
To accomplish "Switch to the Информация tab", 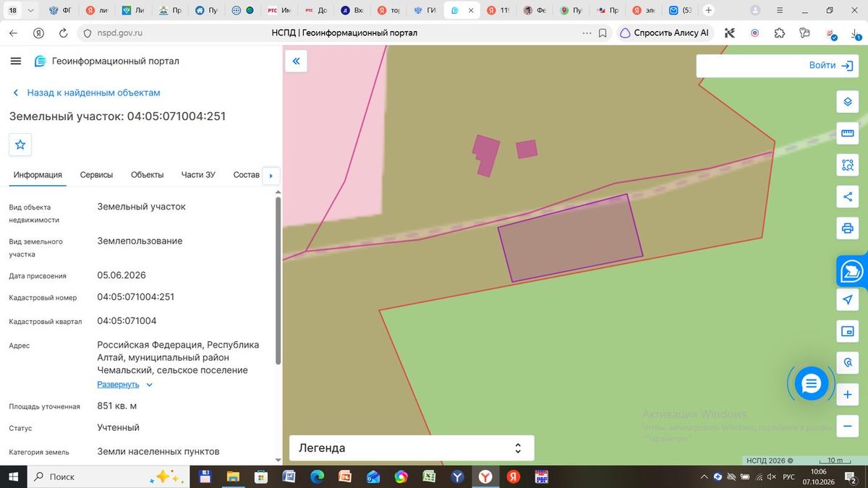I will (38, 175).
